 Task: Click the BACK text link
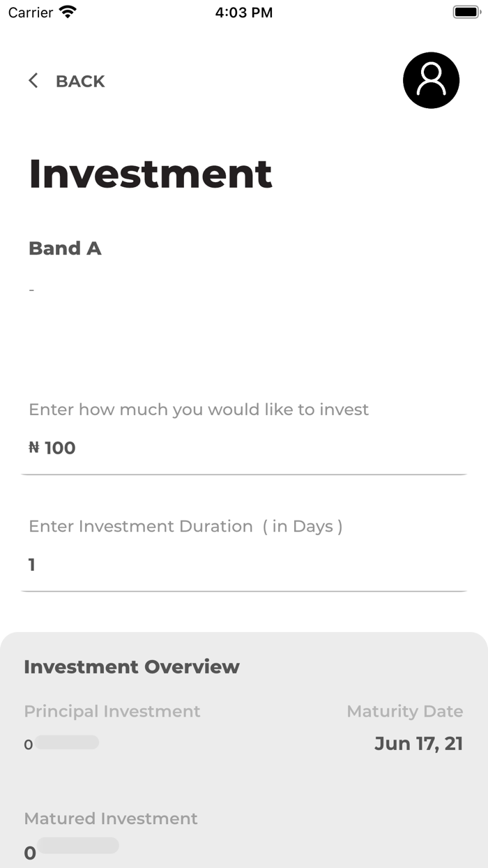pos(80,82)
